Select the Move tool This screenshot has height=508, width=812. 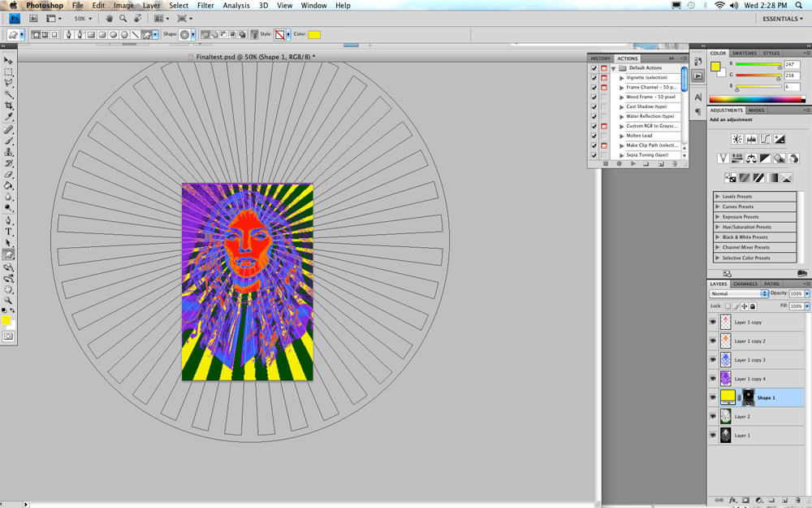[x=8, y=61]
